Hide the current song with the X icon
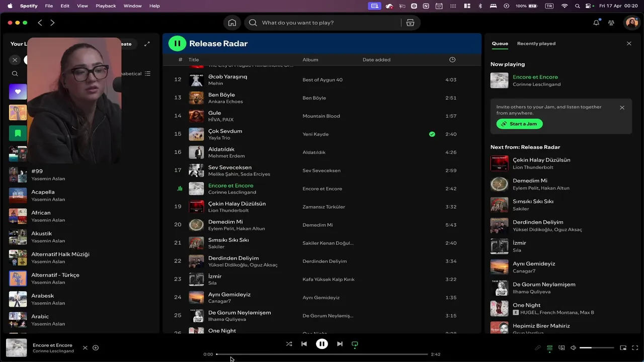This screenshot has width=644, height=362. coord(85,348)
